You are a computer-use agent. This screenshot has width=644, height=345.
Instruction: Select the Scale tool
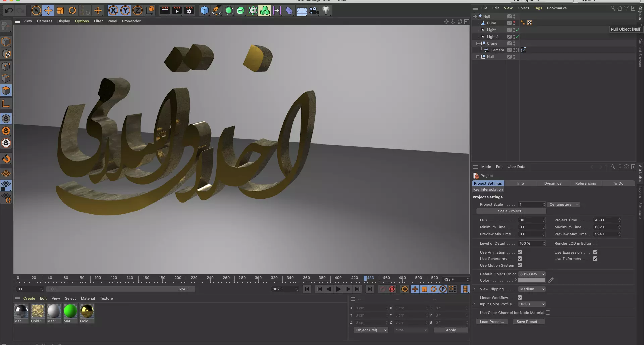tap(60, 10)
